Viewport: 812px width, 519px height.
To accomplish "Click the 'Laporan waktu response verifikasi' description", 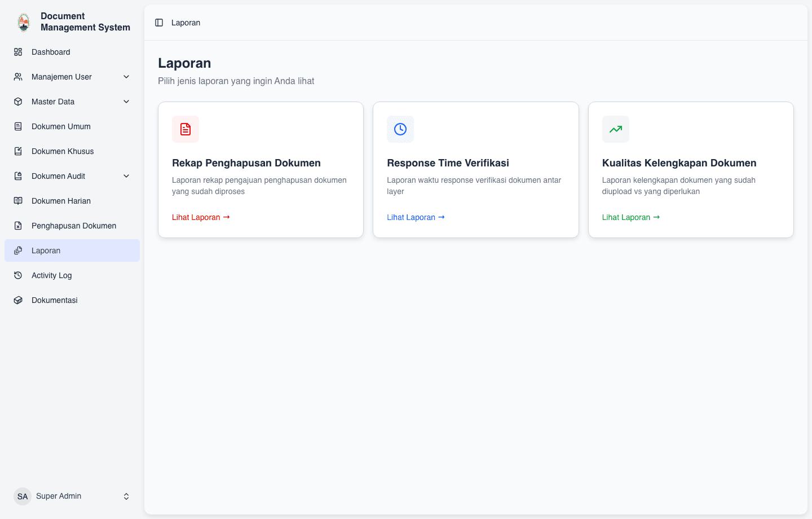I will click(x=474, y=186).
